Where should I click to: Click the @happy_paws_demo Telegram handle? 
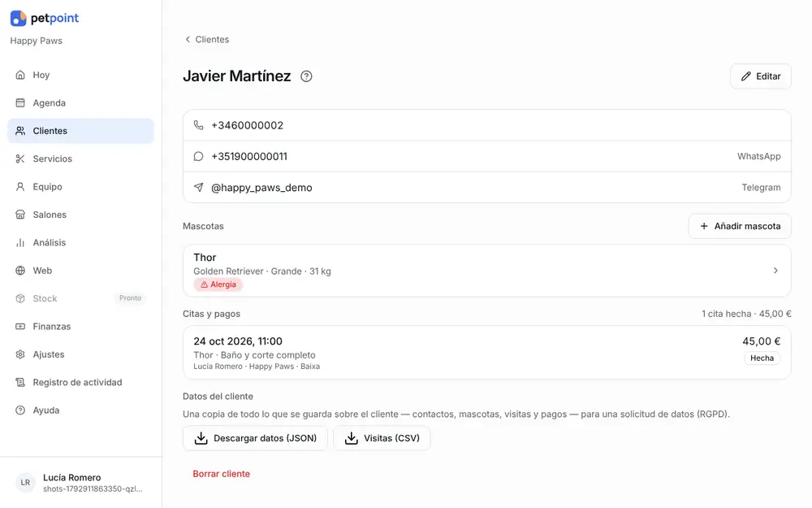261,188
